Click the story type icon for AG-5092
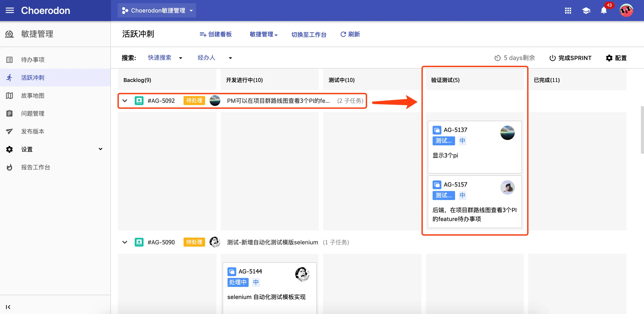Viewport: 644px width, 314px height. [x=139, y=101]
